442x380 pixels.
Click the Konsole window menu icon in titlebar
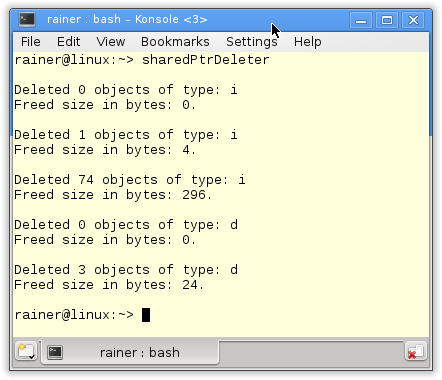coord(27,19)
